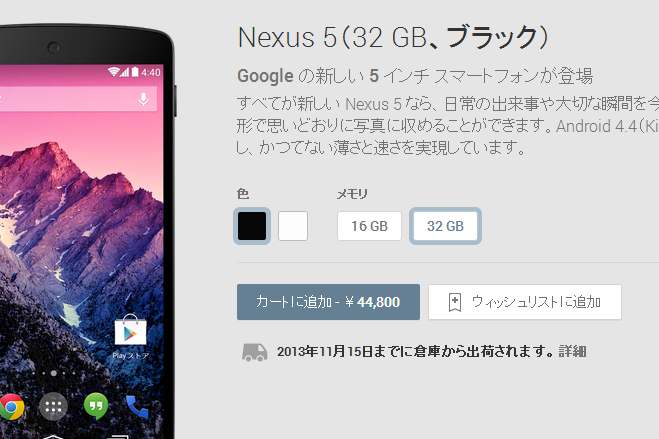The image size is (659, 439).
Task: Select the white color swatch
Action: [x=293, y=226]
